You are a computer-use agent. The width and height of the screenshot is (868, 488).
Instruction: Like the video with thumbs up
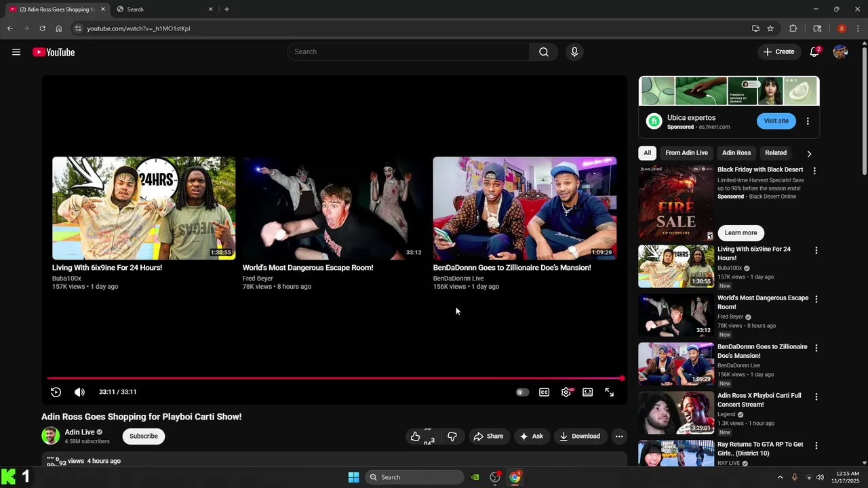(x=416, y=436)
